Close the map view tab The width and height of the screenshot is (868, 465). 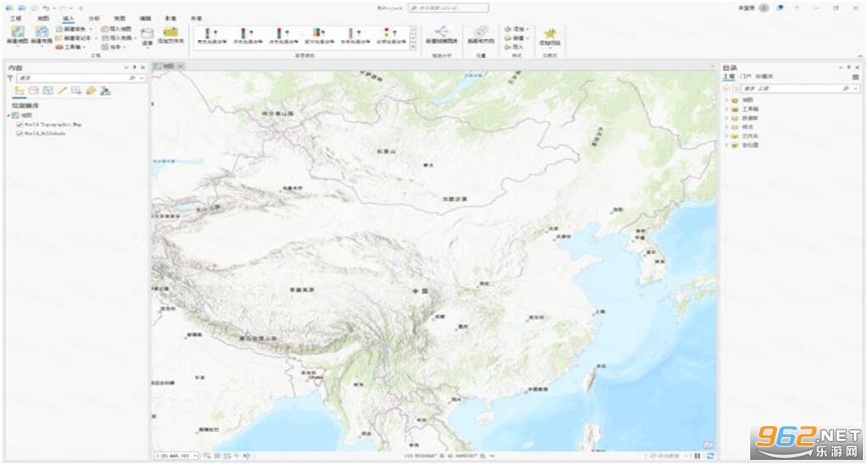(181, 66)
